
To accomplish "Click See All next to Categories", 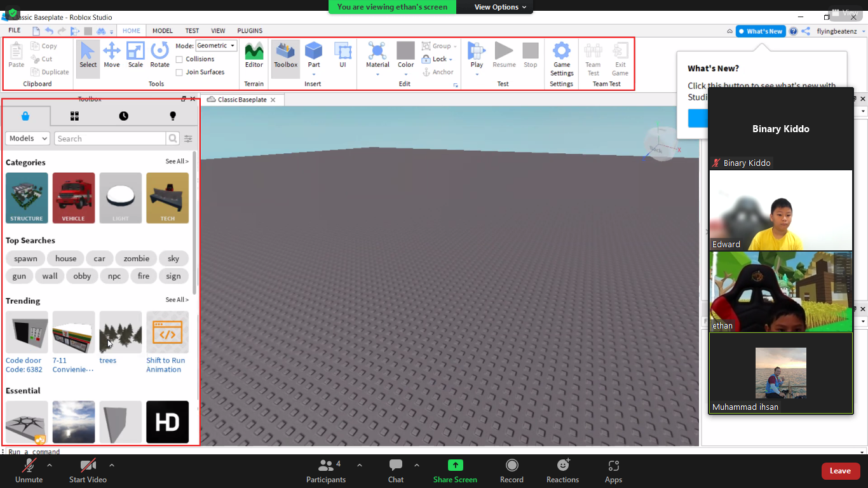I will point(177,161).
